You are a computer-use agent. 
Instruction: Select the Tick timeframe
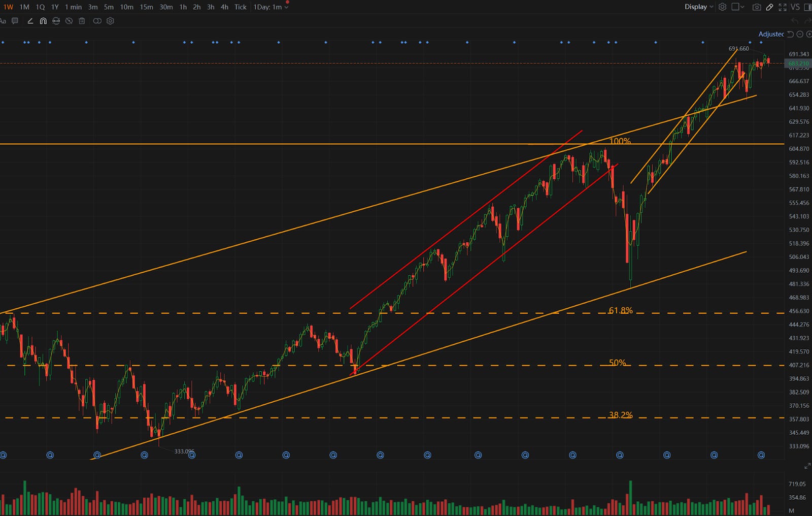pos(240,7)
